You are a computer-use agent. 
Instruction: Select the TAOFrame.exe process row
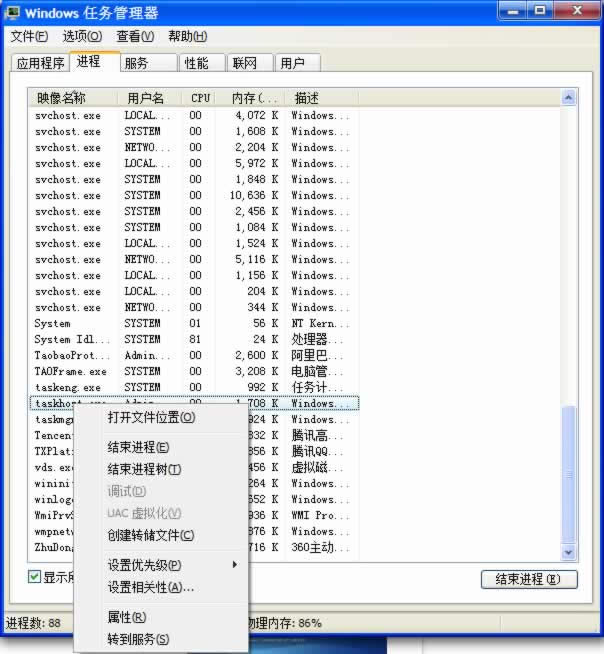[194, 372]
